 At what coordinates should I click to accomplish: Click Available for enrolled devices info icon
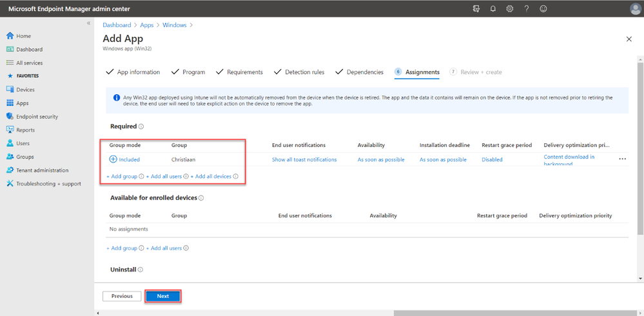click(x=201, y=197)
